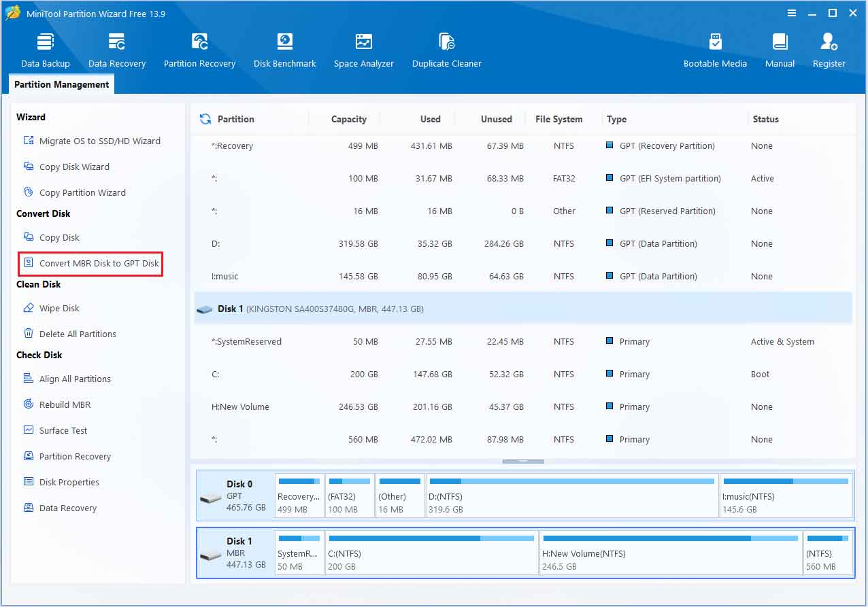This screenshot has height=607, width=868.
Task: Open the hamburger menu in the title bar
Action: [x=792, y=13]
